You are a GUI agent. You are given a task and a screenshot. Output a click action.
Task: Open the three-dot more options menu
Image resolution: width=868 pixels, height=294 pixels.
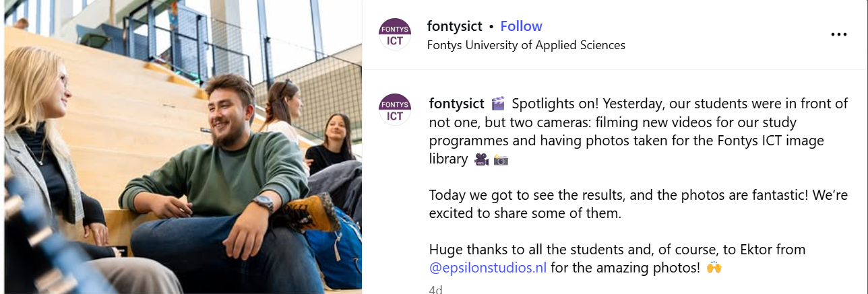[x=838, y=35]
